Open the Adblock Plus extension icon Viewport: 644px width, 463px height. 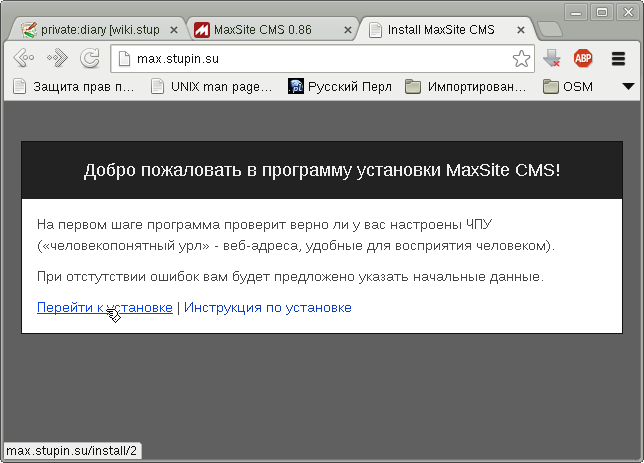point(583,58)
